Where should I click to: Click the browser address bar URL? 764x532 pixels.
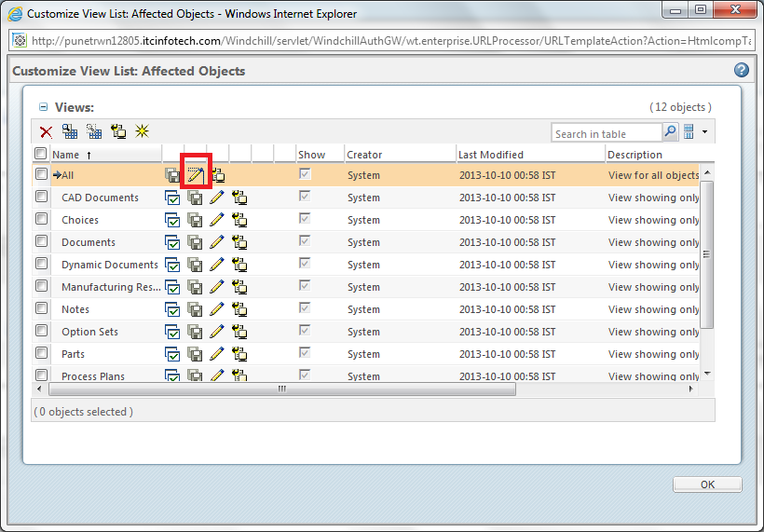click(390, 41)
